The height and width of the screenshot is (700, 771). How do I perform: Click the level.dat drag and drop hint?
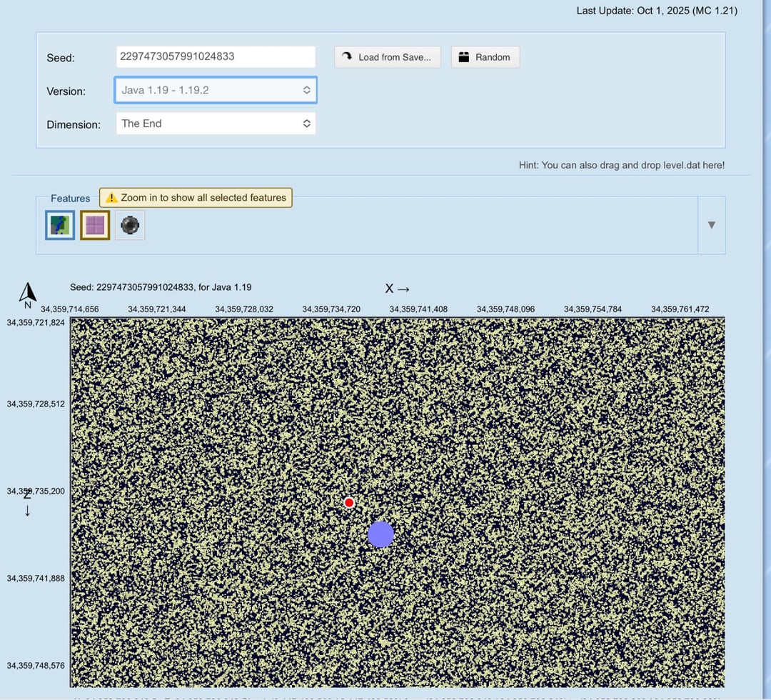pos(621,165)
